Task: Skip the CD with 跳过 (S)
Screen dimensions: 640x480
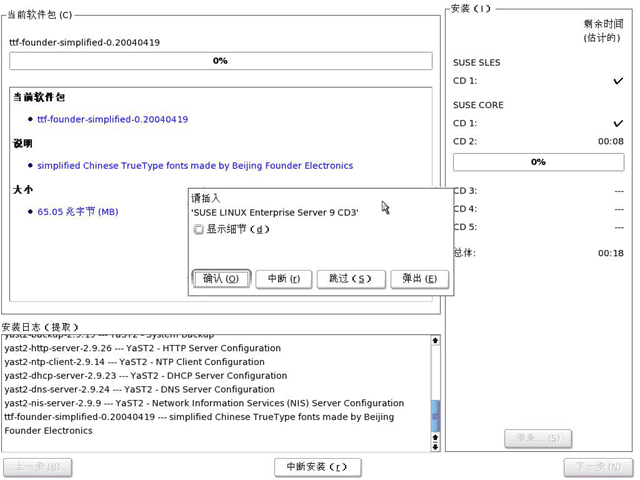Action: click(x=351, y=279)
